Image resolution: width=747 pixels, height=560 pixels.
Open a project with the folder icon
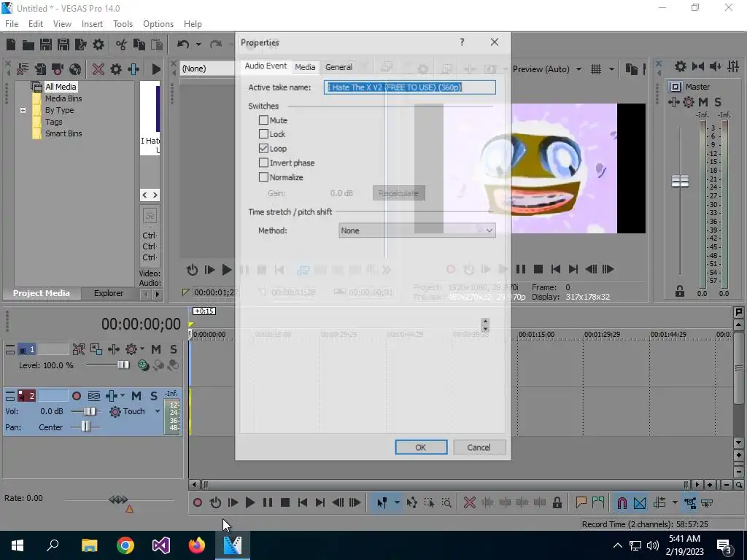28,44
